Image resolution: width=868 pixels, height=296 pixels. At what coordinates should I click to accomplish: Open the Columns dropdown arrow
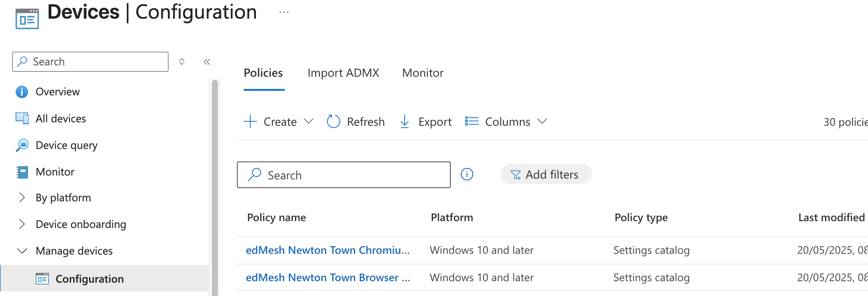pos(542,121)
